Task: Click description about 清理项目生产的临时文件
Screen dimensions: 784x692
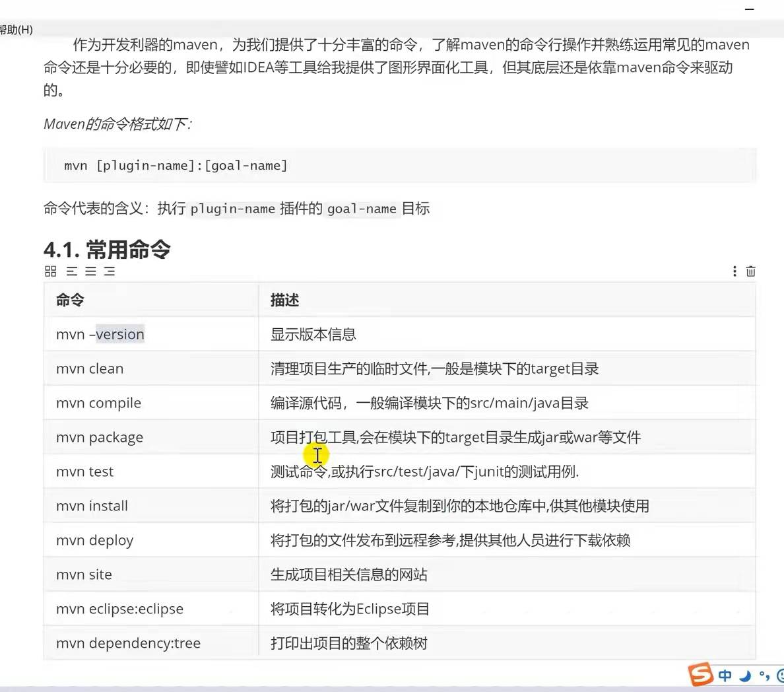Action: pyautogui.click(x=434, y=368)
